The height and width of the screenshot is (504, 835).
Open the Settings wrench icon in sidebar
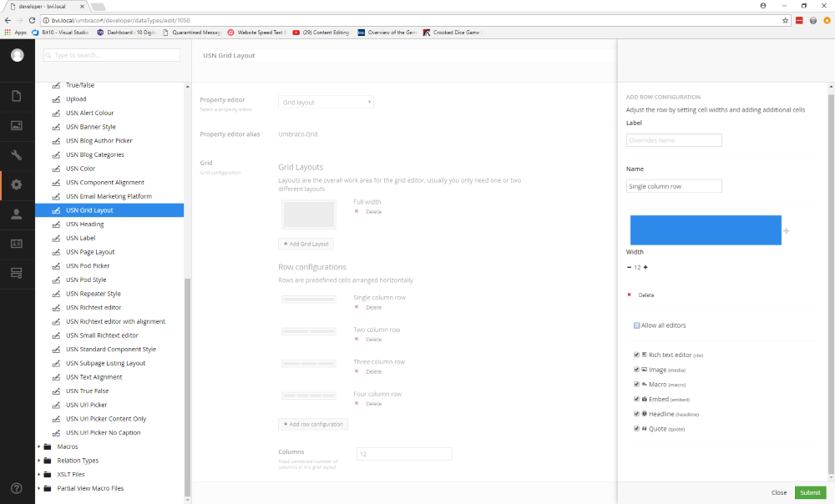17,155
